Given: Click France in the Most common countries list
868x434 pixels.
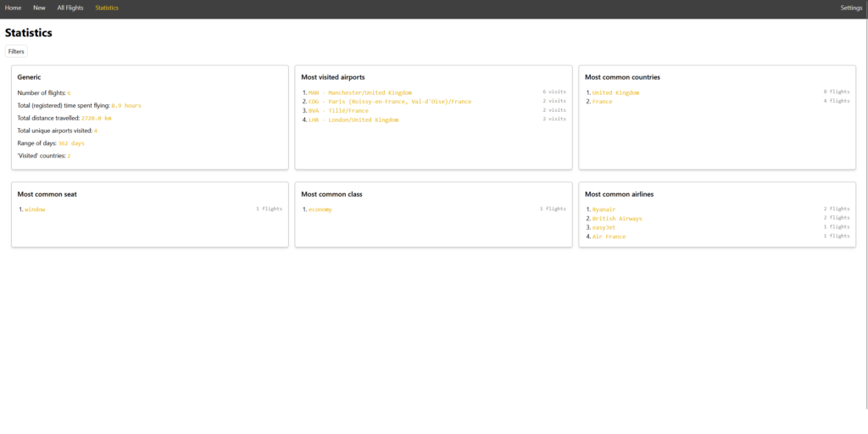Looking at the screenshot, I should [603, 102].
